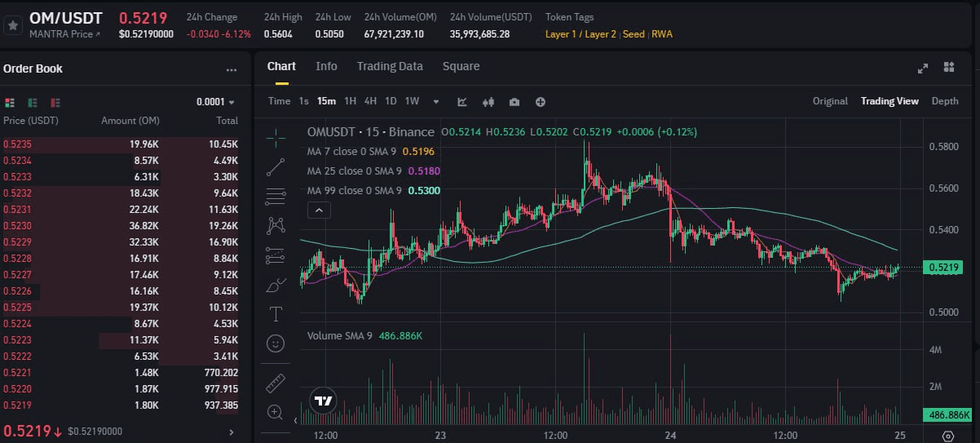Select the pattern drawing tool
Image resolution: width=980 pixels, height=443 pixels.
276,225
